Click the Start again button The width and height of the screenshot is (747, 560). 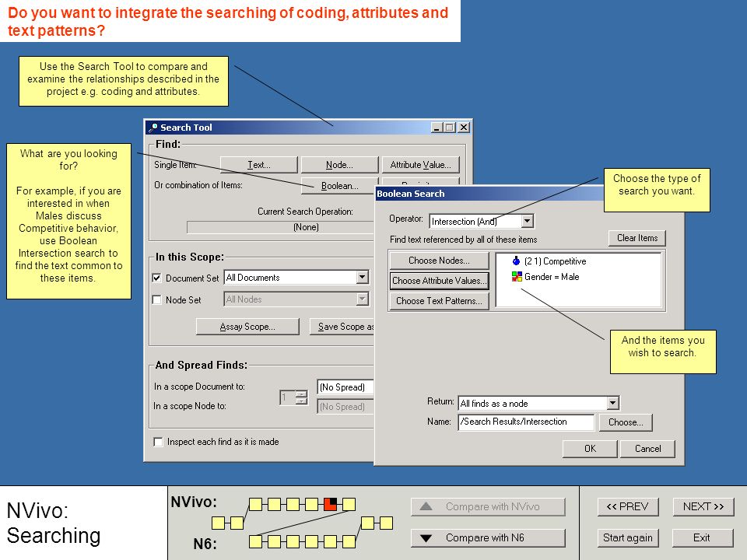[627, 538]
